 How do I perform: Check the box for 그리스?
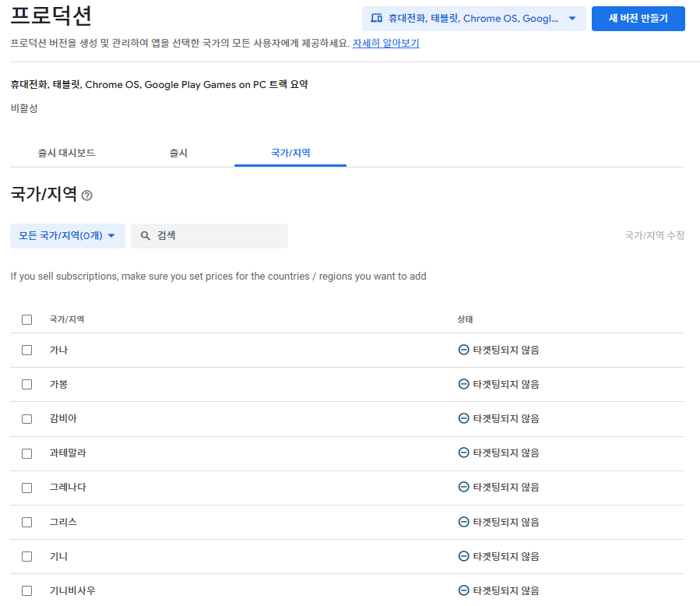pos(26,523)
